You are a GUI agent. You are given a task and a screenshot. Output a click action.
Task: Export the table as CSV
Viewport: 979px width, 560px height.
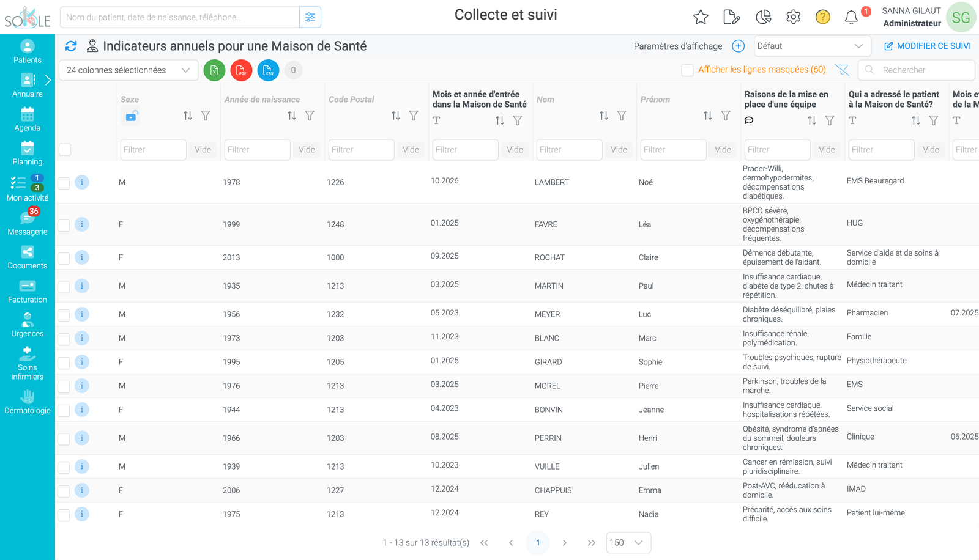pos(268,70)
